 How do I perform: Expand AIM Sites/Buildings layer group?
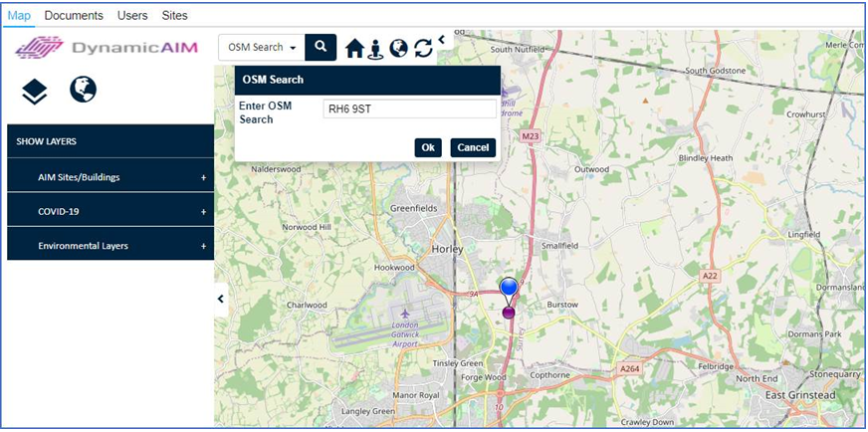tap(110, 177)
